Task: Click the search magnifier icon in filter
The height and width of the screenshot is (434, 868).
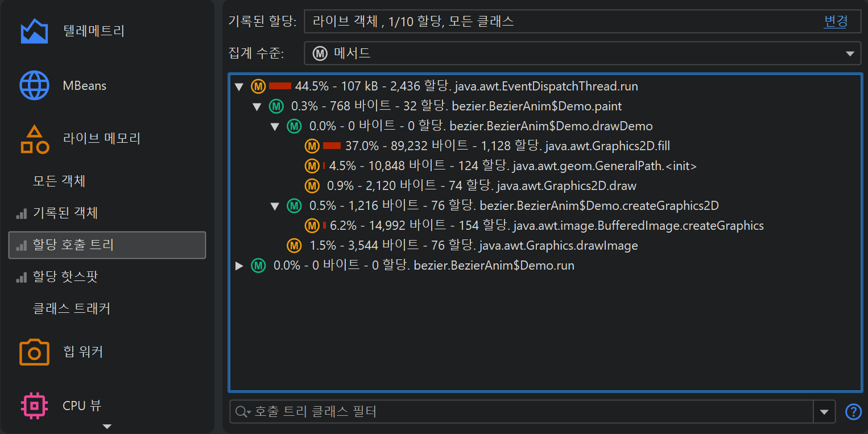Action: click(242, 412)
